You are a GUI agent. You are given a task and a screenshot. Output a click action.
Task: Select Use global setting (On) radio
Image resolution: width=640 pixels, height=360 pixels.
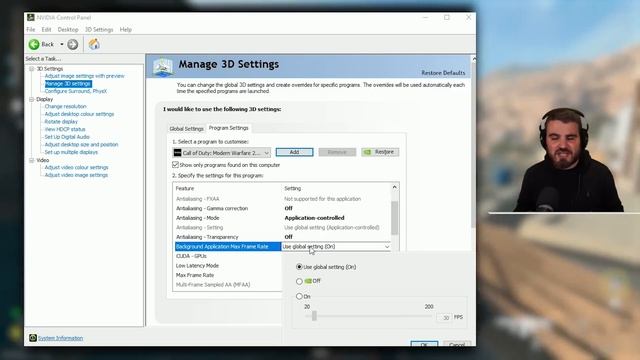click(x=299, y=267)
